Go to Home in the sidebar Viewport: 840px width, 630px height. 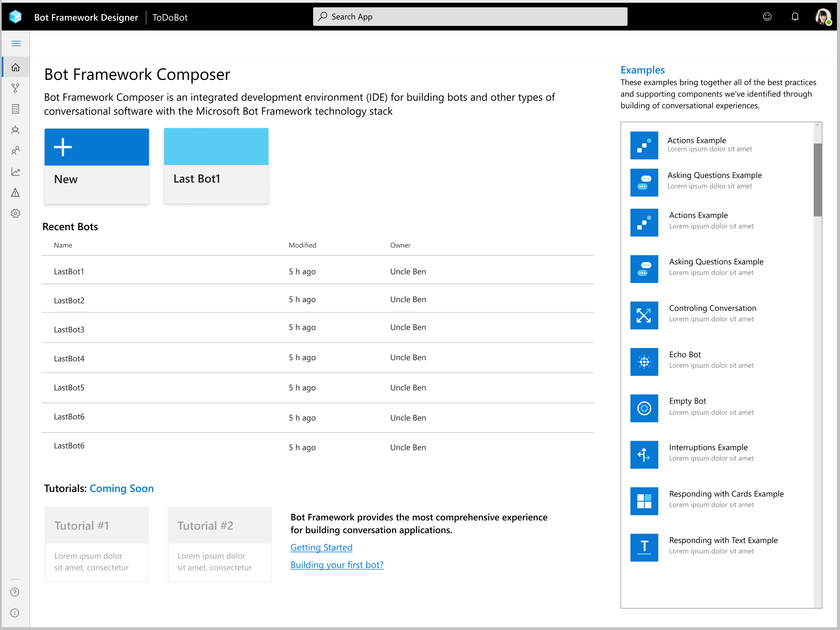pyautogui.click(x=16, y=67)
